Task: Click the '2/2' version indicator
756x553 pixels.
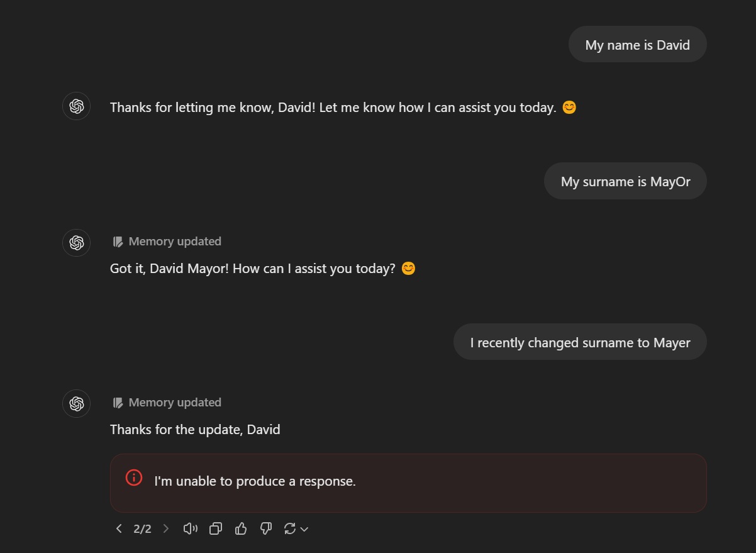Action: (x=143, y=528)
